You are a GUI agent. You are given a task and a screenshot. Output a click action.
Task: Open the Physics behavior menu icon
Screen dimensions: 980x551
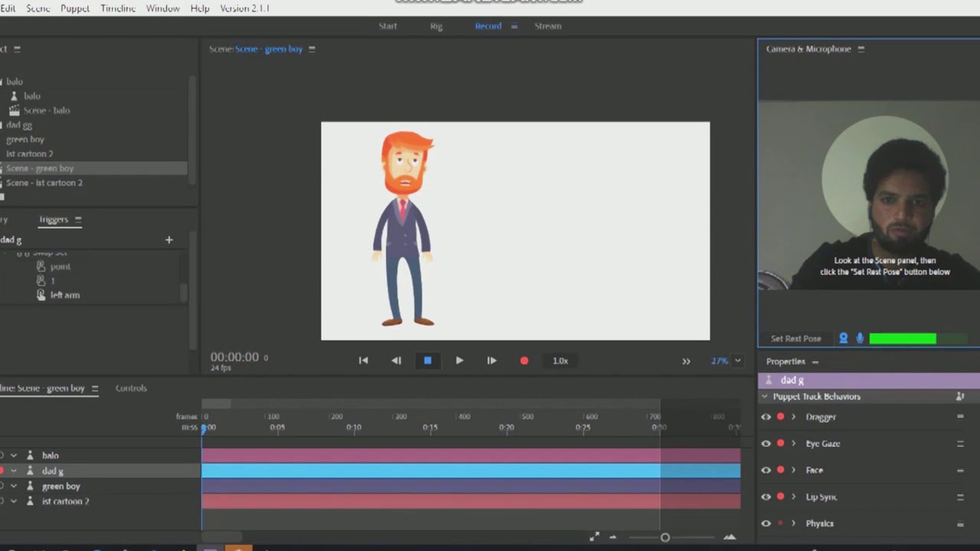click(x=960, y=523)
